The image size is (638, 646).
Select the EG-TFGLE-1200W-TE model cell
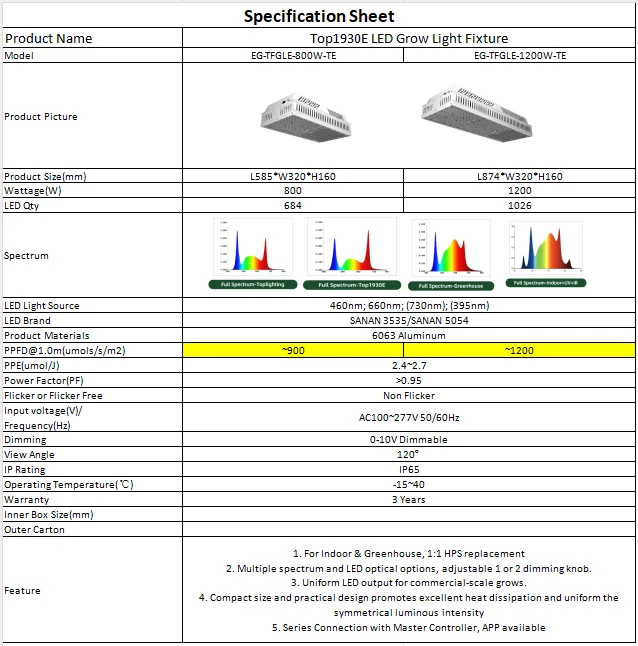coord(520,56)
